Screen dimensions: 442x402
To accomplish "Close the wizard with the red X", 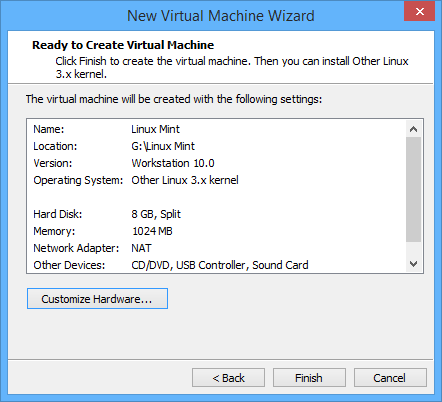I will pos(419,11).
